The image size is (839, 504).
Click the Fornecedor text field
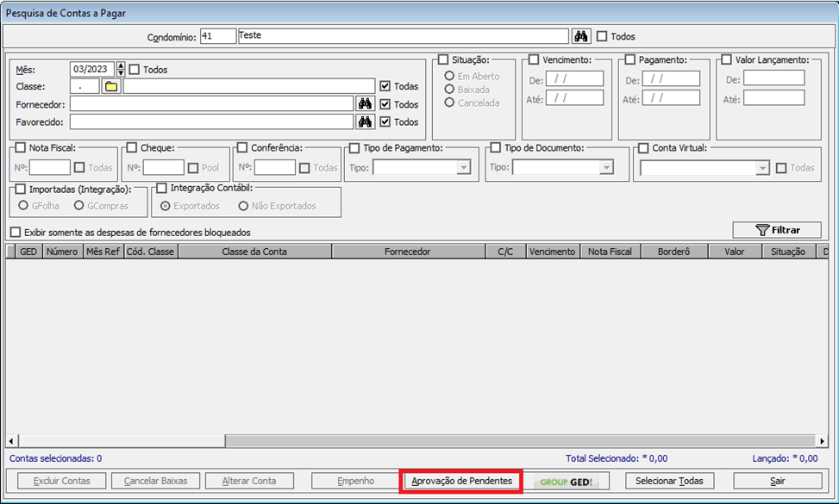click(x=211, y=103)
